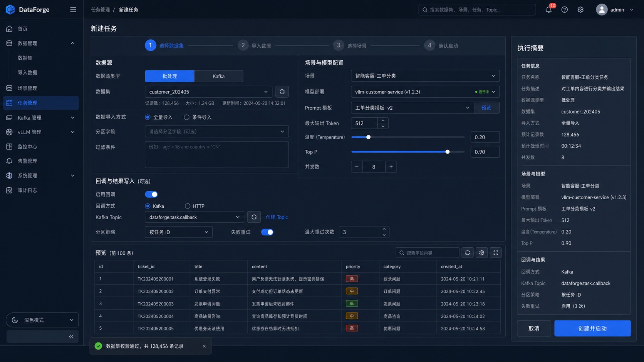Toggle the hamburger menu icon
The width and height of the screenshot is (644, 362).
point(73,10)
